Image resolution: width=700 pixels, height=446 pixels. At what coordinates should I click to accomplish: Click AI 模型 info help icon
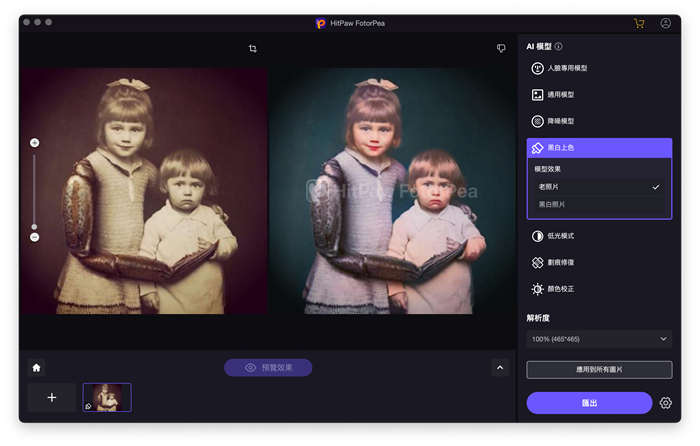pyautogui.click(x=558, y=47)
